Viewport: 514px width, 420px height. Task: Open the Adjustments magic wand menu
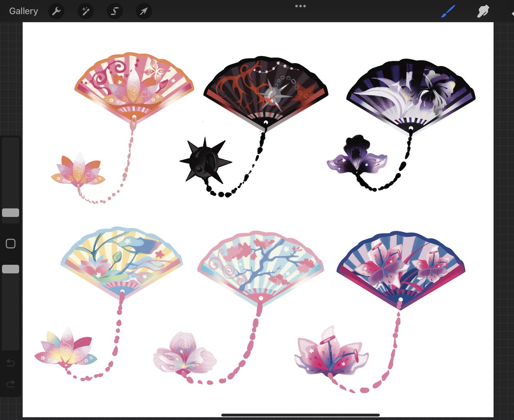click(x=86, y=11)
